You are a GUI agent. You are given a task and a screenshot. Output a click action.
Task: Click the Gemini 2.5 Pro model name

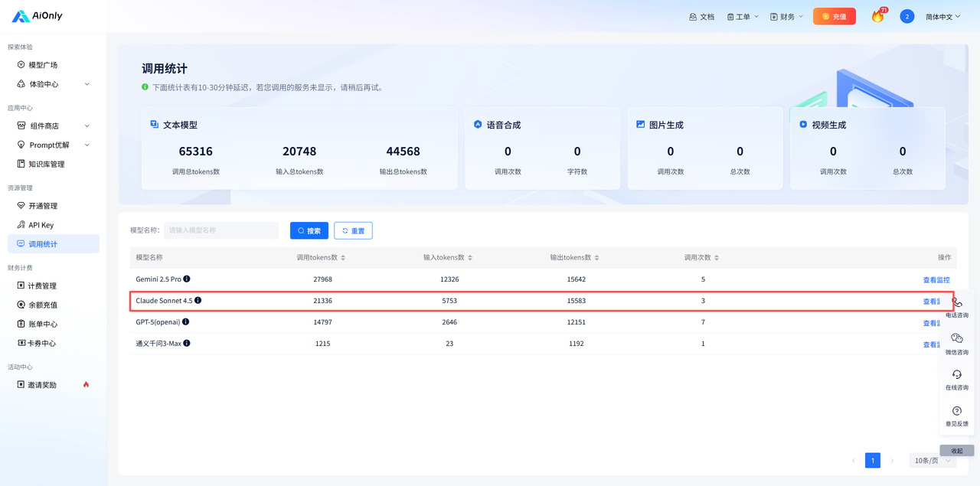click(158, 279)
